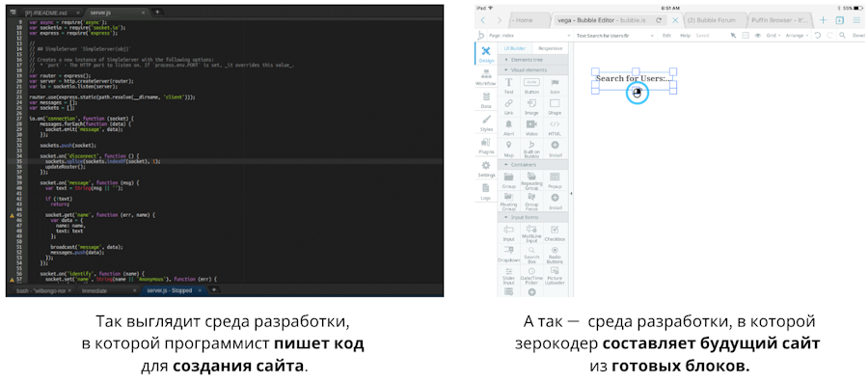Select the Image visual element
The width and height of the screenshot is (868, 382).
tap(531, 106)
